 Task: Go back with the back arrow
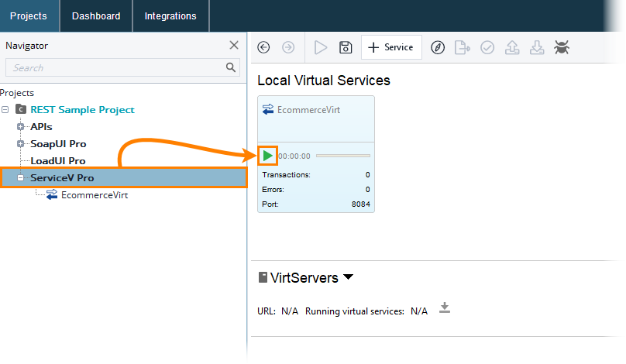[263, 47]
